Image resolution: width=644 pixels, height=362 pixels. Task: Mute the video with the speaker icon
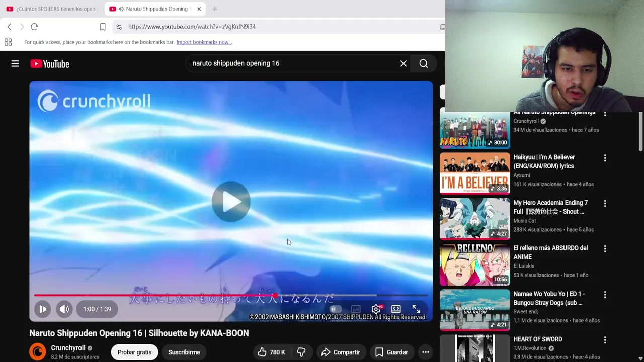tap(64, 309)
